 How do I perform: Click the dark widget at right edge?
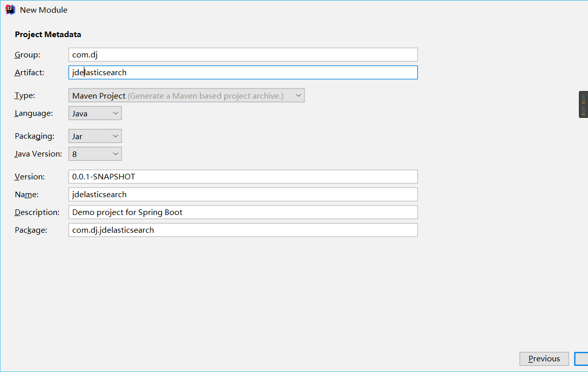coord(583,104)
